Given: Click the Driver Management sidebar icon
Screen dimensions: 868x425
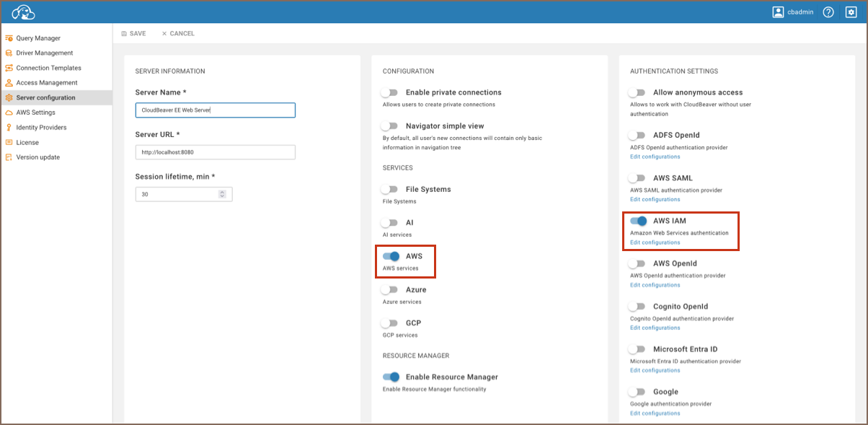Looking at the screenshot, I should (9, 53).
